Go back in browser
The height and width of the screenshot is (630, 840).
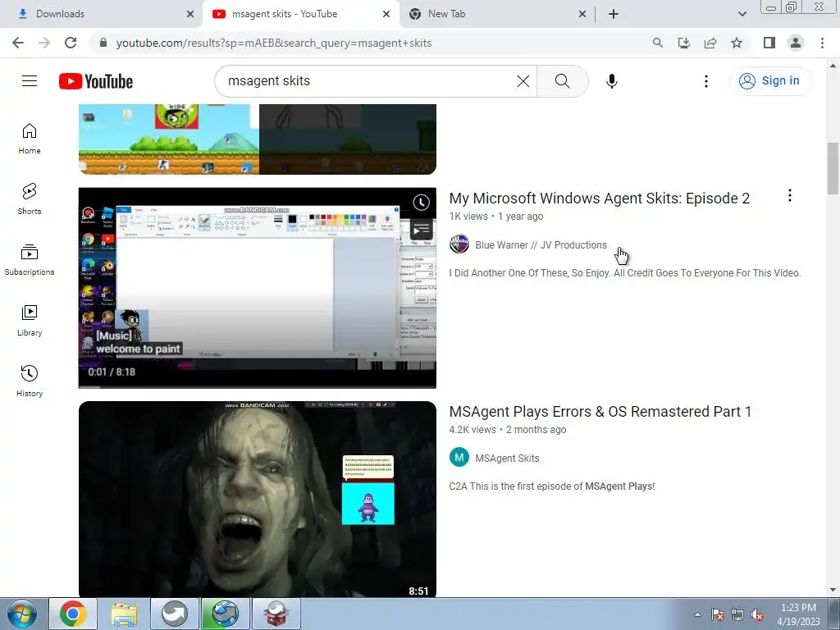[18, 43]
